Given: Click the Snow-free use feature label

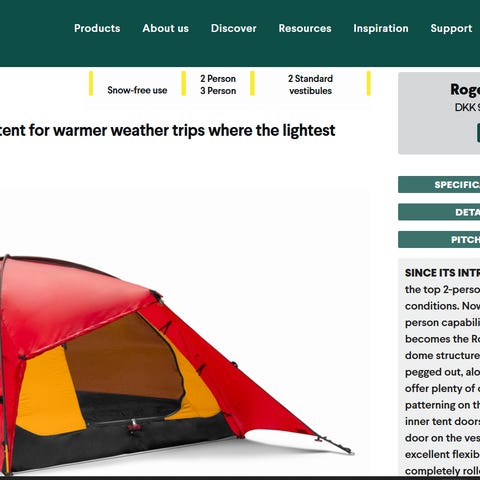Looking at the screenshot, I should pos(137,90).
